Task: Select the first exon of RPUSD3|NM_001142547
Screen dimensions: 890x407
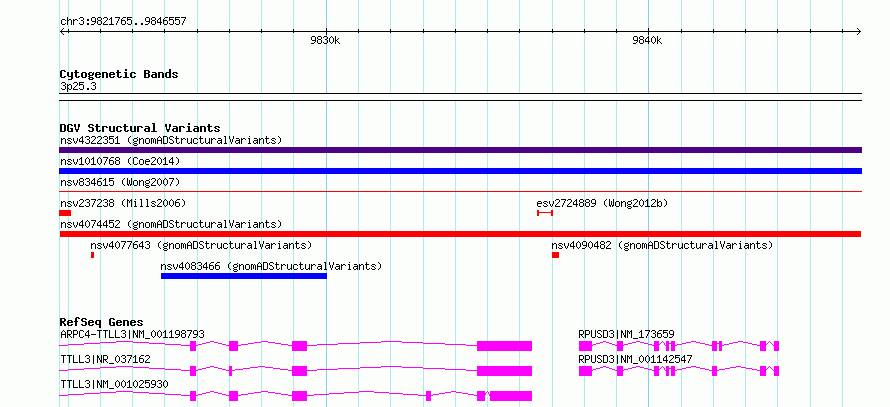Action: click(586, 371)
